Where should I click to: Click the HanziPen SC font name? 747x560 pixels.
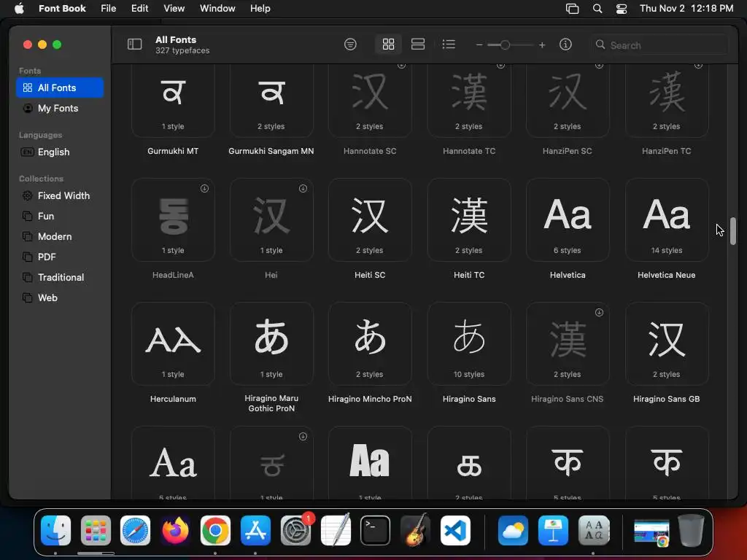(x=568, y=151)
